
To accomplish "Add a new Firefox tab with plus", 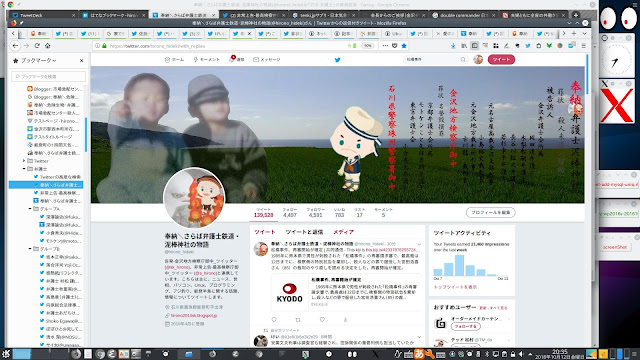I will tap(574, 33).
